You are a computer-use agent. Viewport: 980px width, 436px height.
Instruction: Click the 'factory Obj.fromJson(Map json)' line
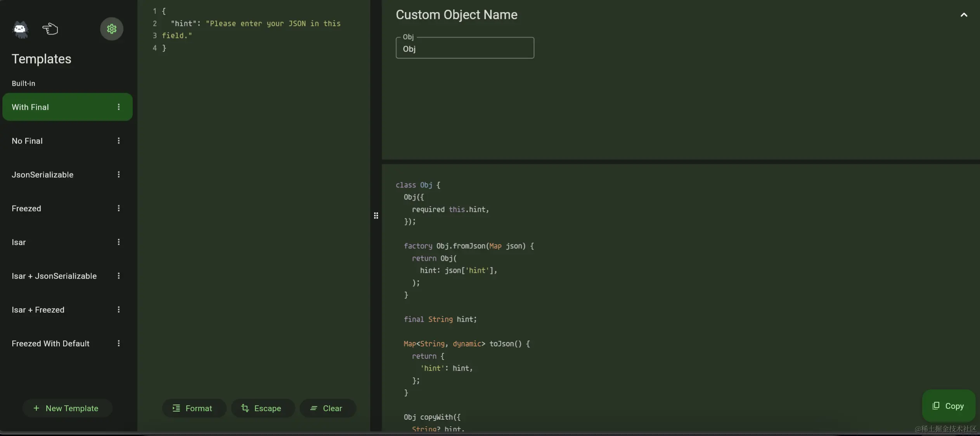[x=469, y=246]
